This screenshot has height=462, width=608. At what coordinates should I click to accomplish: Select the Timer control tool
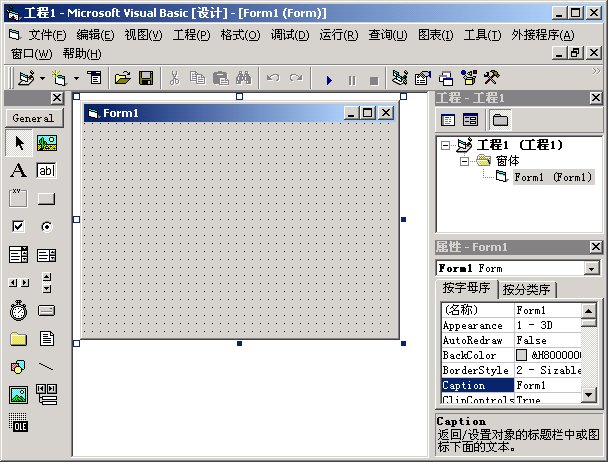(x=18, y=310)
